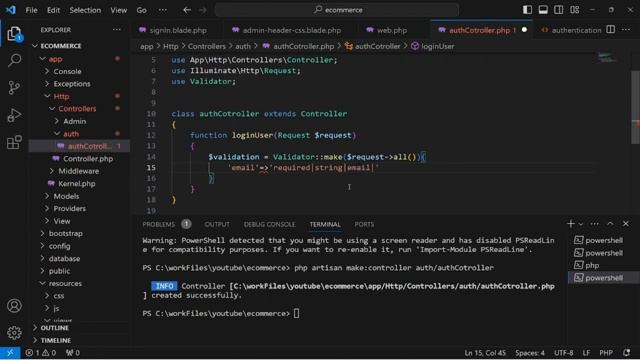Click the ecommerce command center search box
640x360 pixels.
tap(337, 10)
